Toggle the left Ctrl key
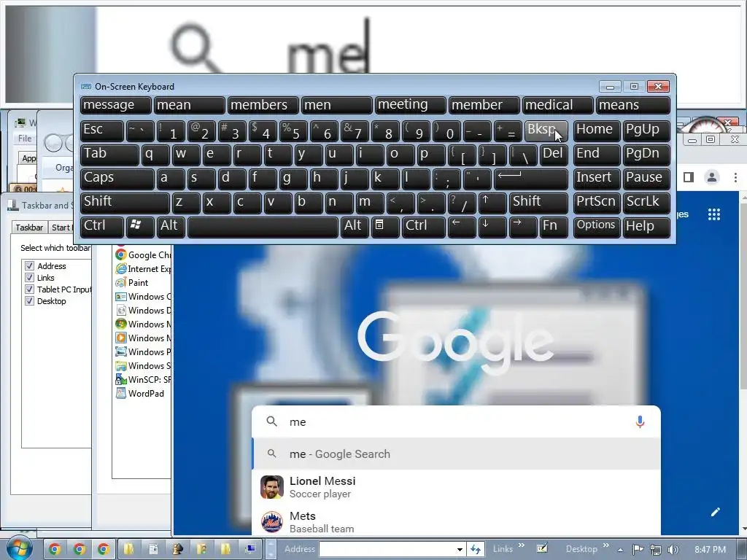 pos(101,226)
